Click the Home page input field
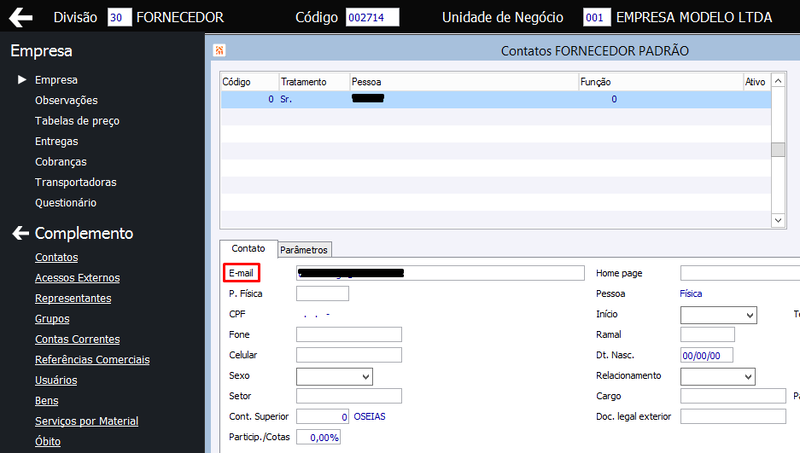The height and width of the screenshot is (453, 800). [x=740, y=273]
